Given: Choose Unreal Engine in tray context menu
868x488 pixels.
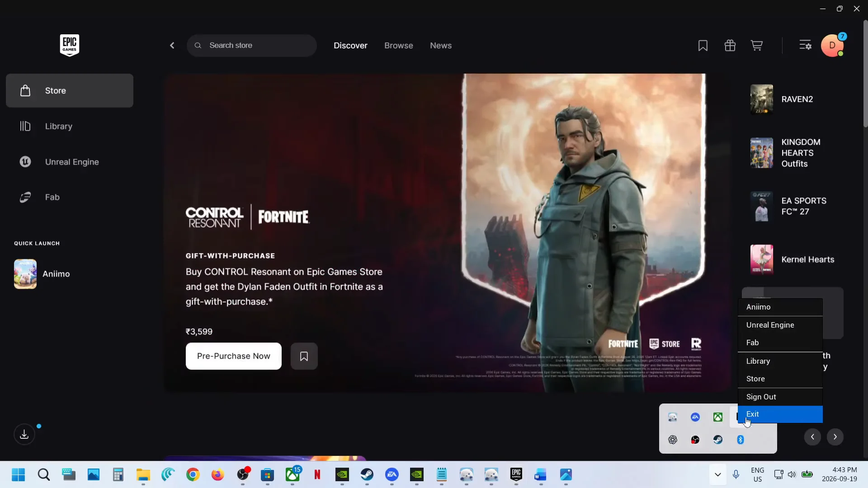Looking at the screenshot, I should [x=780, y=325].
